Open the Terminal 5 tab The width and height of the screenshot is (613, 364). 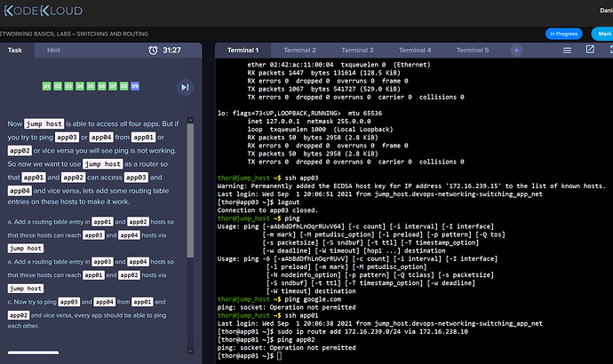(x=473, y=51)
